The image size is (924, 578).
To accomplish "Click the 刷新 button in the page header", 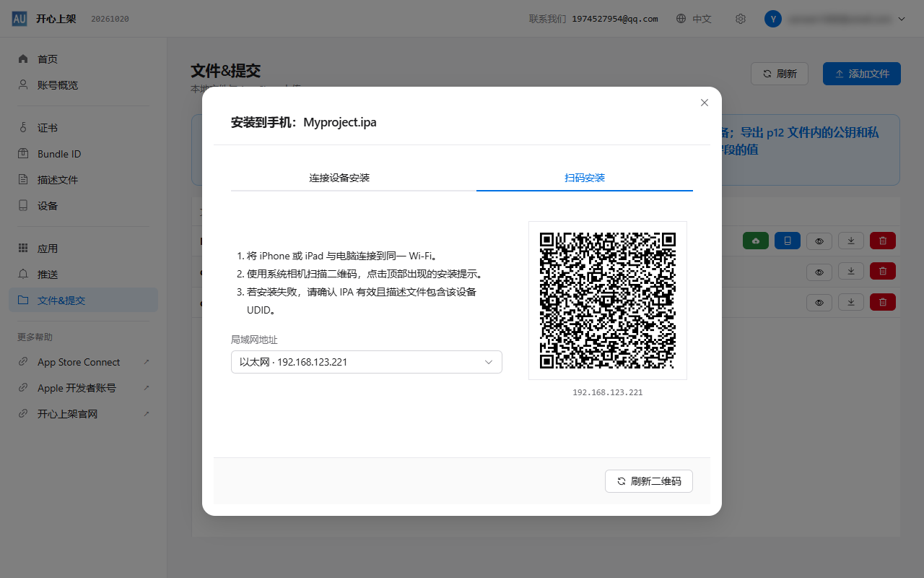I will click(x=780, y=74).
